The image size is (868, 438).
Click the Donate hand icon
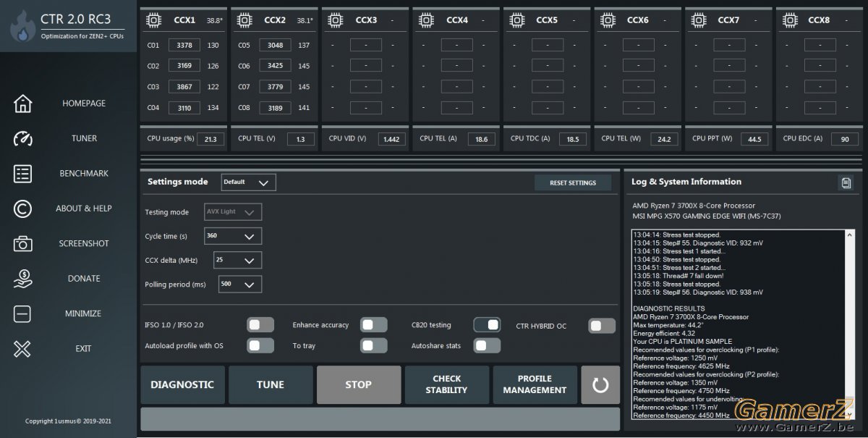pyautogui.click(x=22, y=279)
